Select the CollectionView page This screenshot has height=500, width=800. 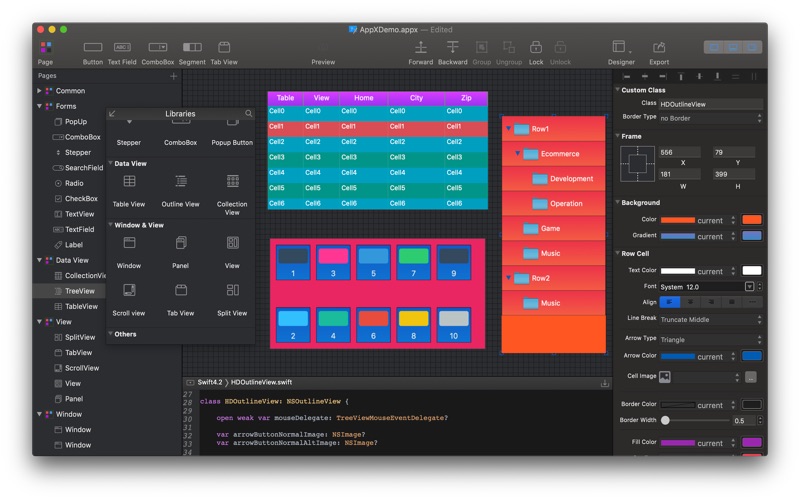click(x=80, y=276)
